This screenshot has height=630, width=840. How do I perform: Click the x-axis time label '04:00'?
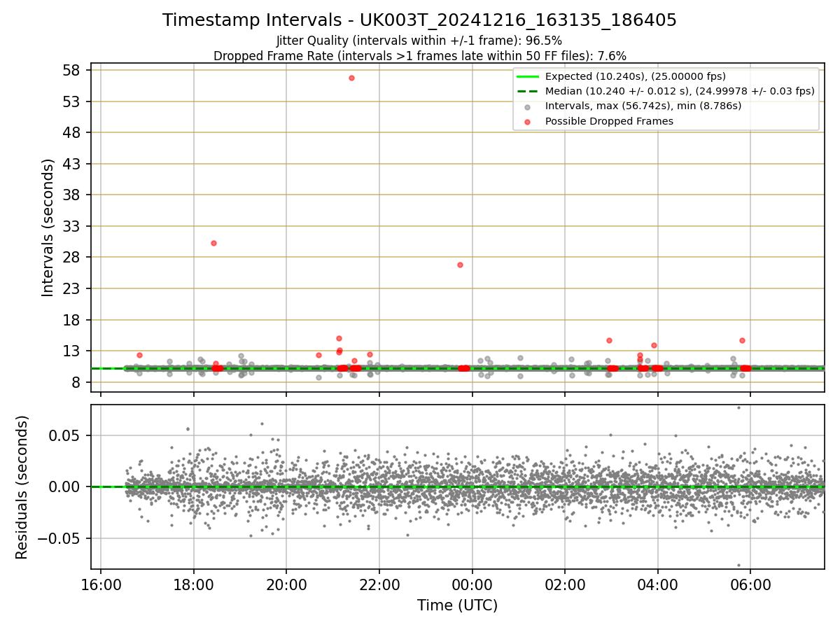[x=657, y=583]
